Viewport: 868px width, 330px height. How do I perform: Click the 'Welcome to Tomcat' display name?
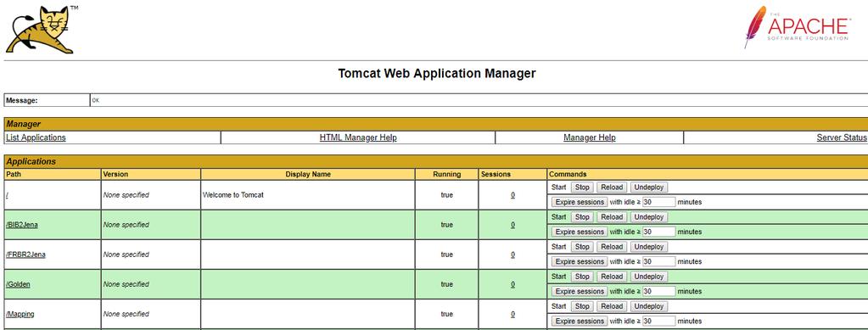click(x=233, y=195)
